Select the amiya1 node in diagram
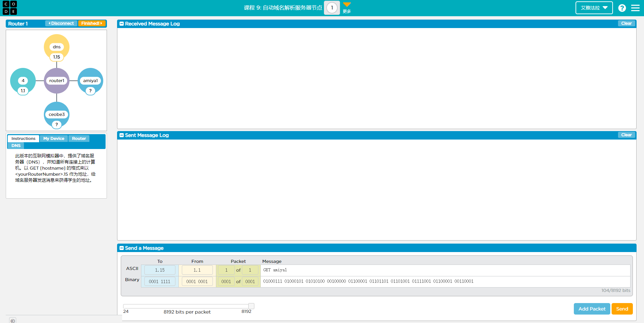 (90, 81)
